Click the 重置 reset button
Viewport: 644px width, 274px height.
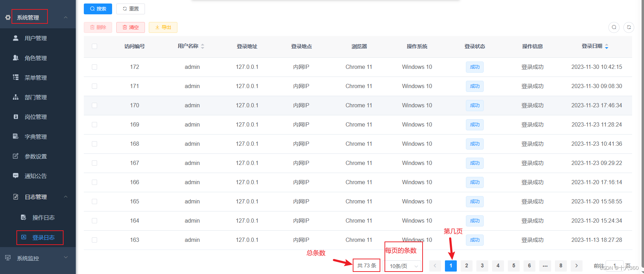click(x=131, y=9)
